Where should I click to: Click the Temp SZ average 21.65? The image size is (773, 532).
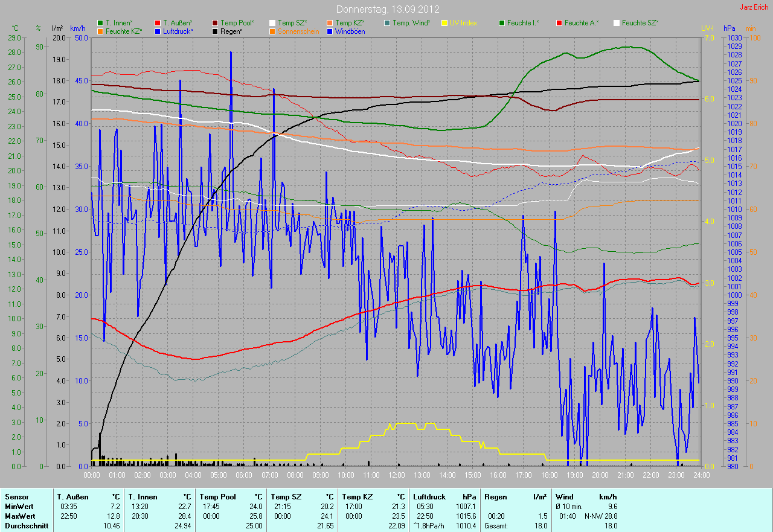point(326,526)
